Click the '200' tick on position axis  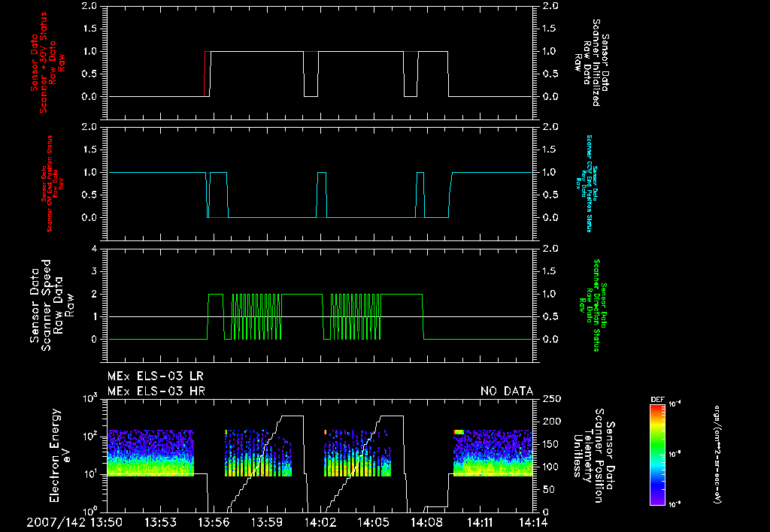point(551,421)
